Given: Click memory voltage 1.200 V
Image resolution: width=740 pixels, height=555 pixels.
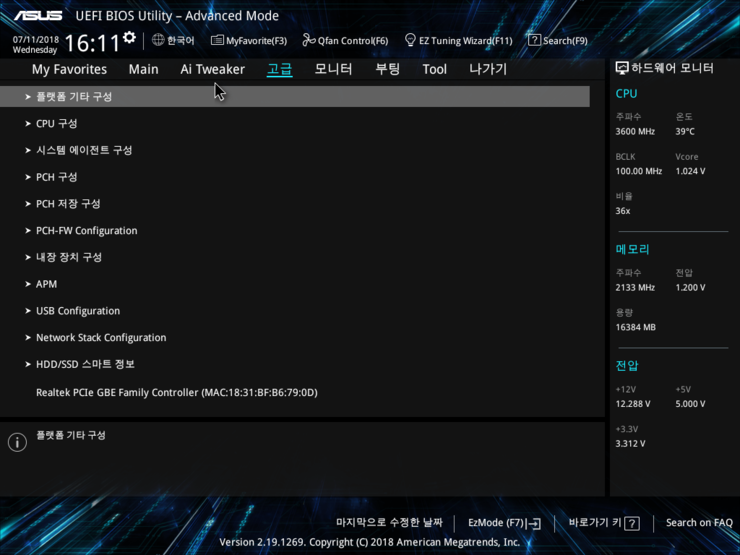Looking at the screenshot, I should pos(690,287).
